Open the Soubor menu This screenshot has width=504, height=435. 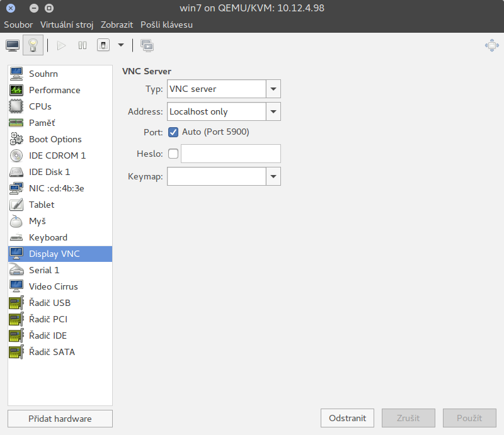pos(18,25)
